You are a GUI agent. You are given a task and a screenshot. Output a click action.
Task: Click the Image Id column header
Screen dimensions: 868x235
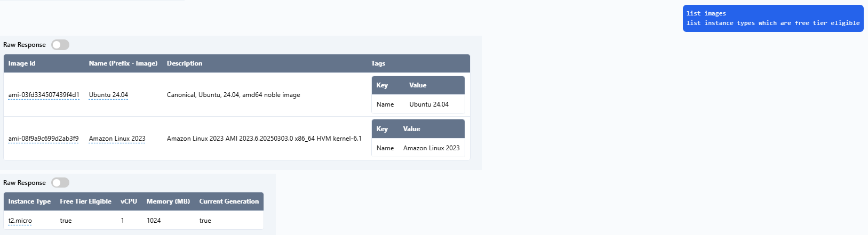tap(22, 63)
